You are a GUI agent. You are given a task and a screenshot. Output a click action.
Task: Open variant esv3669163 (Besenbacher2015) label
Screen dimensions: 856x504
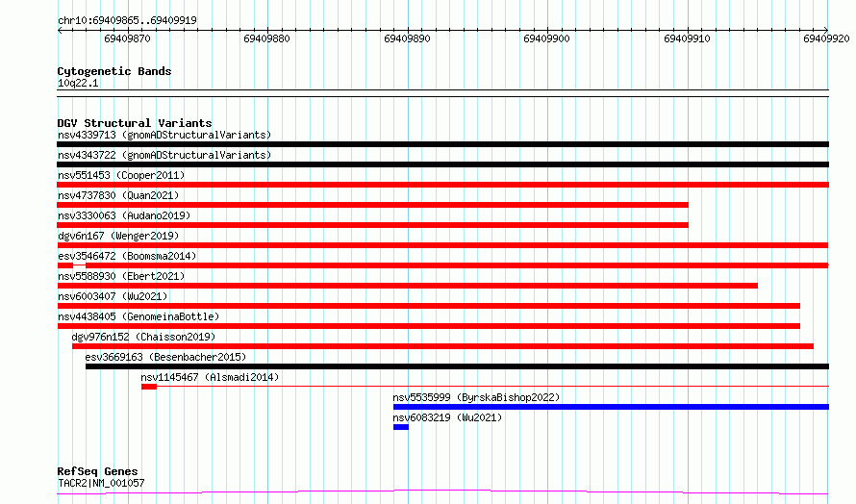[x=165, y=357]
